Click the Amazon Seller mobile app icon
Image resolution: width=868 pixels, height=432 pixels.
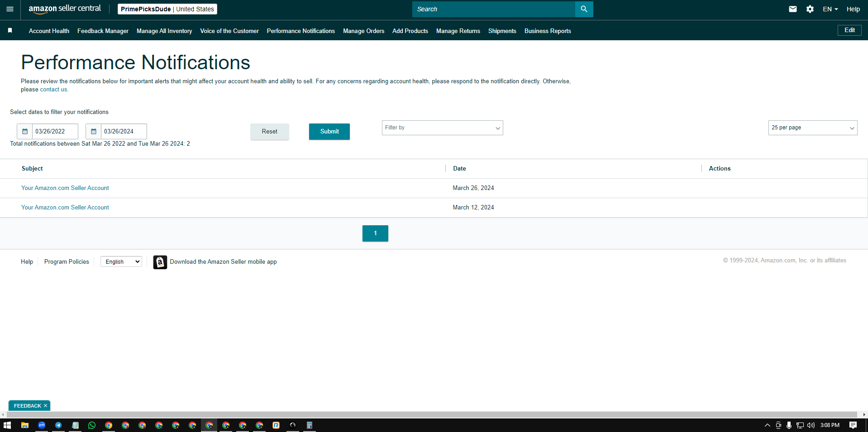pos(160,262)
